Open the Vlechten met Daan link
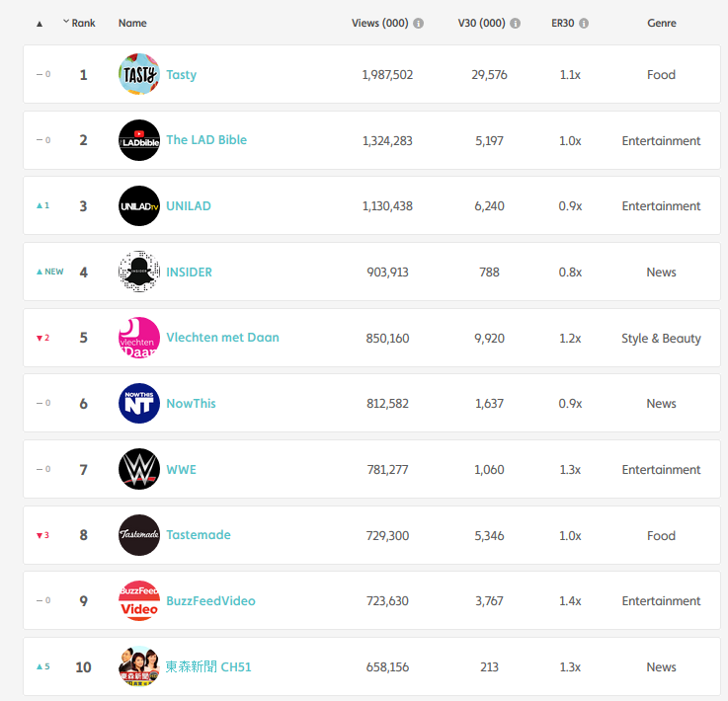This screenshot has width=728, height=701. (223, 338)
